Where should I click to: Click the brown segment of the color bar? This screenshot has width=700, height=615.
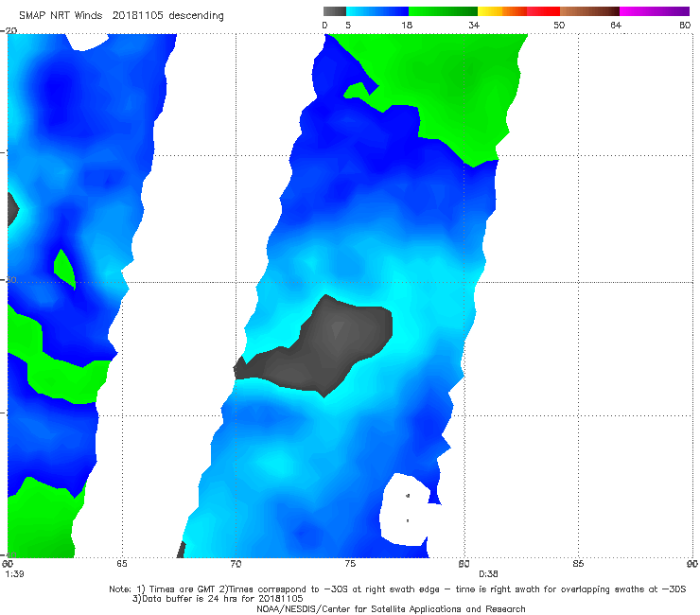pyautogui.click(x=589, y=11)
